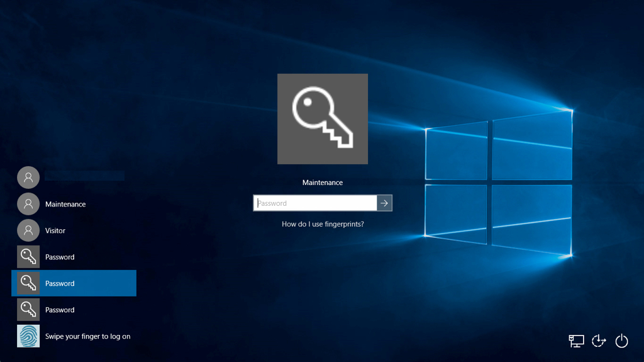Click the fingerprint logon icon

tap(28, 336)
